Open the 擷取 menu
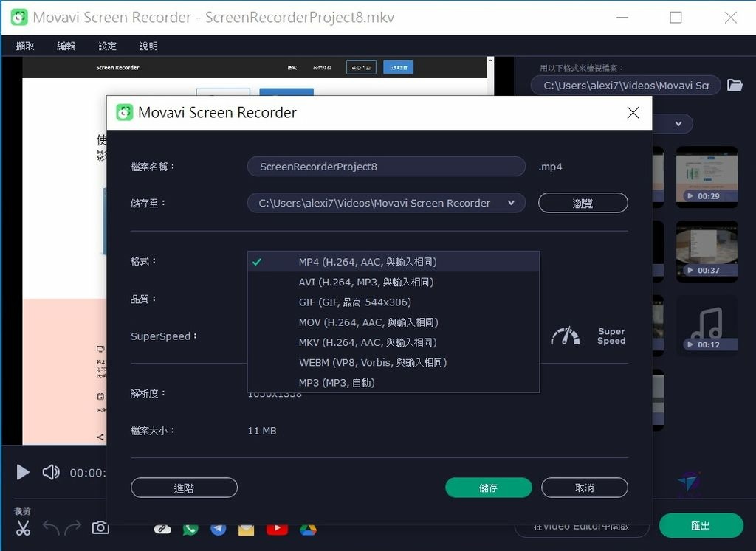 [x=25, y=46]
